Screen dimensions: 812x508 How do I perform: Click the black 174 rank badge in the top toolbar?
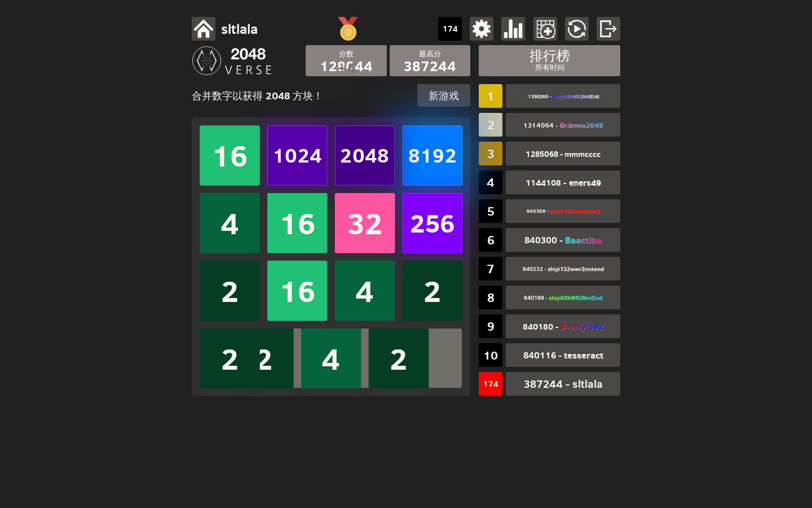pos(450,29)
